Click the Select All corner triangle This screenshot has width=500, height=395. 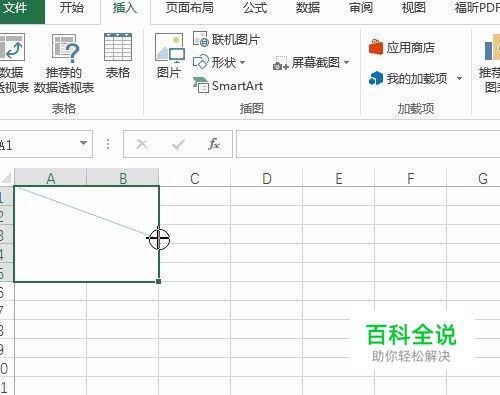pyautogui.click(x=6, y=178)
